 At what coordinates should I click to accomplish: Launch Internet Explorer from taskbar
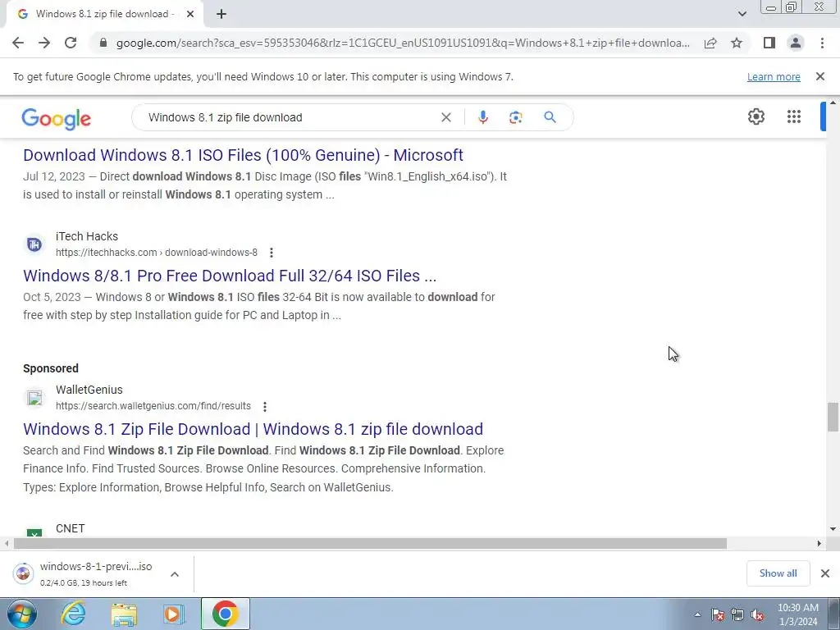73,614
